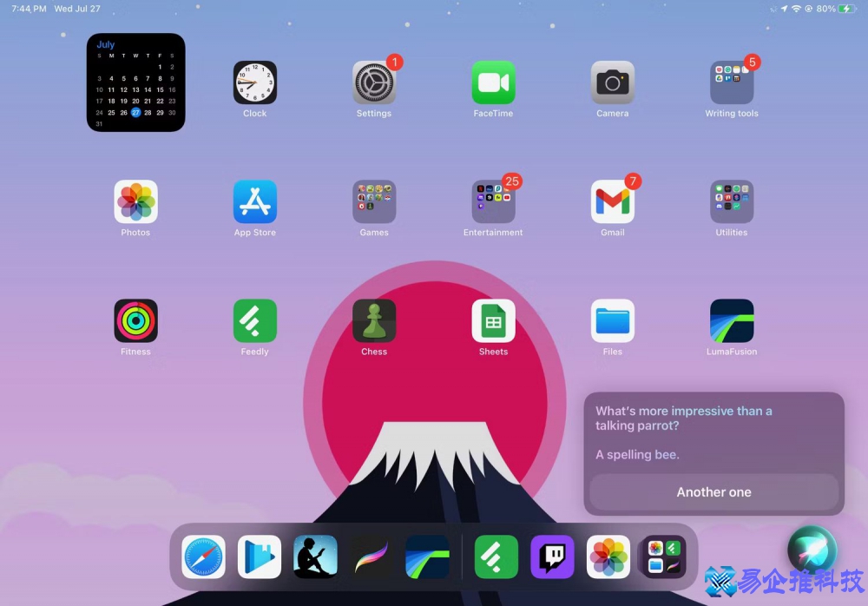Open the Kindle app in the dock
The height and width of the screenshot is (606, 868).
tap(315, 557)
